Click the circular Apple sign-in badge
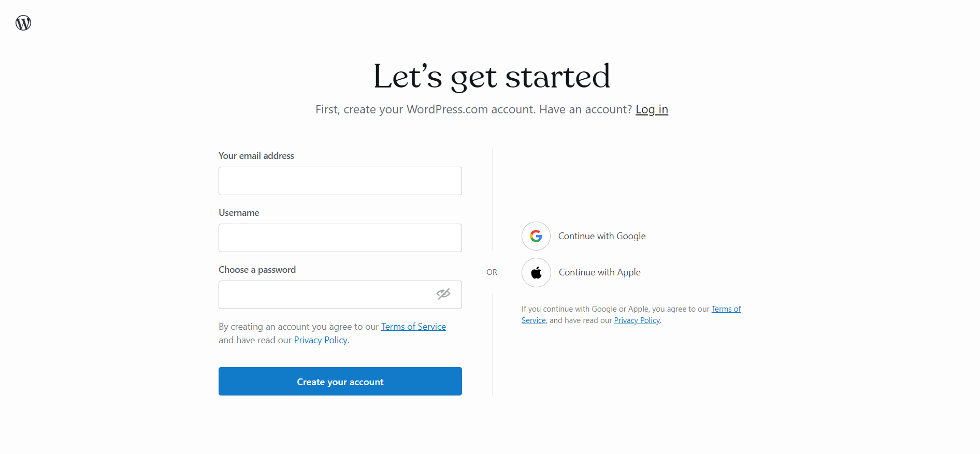The image size is (980, 454). pyautogui.click(x=536, y=272)
